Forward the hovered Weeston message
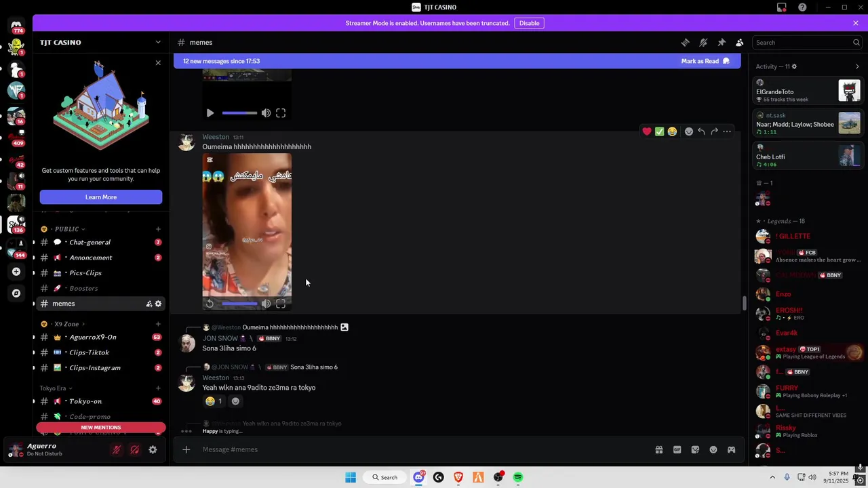The height and width of the screenshot is (488, 868). [x=714, y=131]
